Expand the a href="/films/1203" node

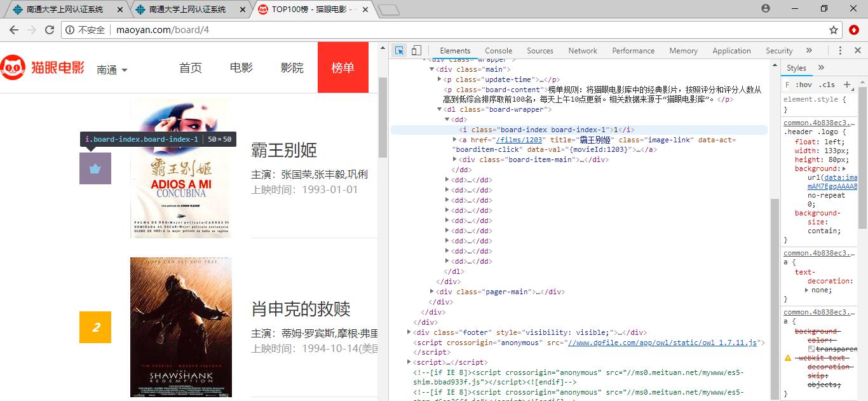pos(455,139)
